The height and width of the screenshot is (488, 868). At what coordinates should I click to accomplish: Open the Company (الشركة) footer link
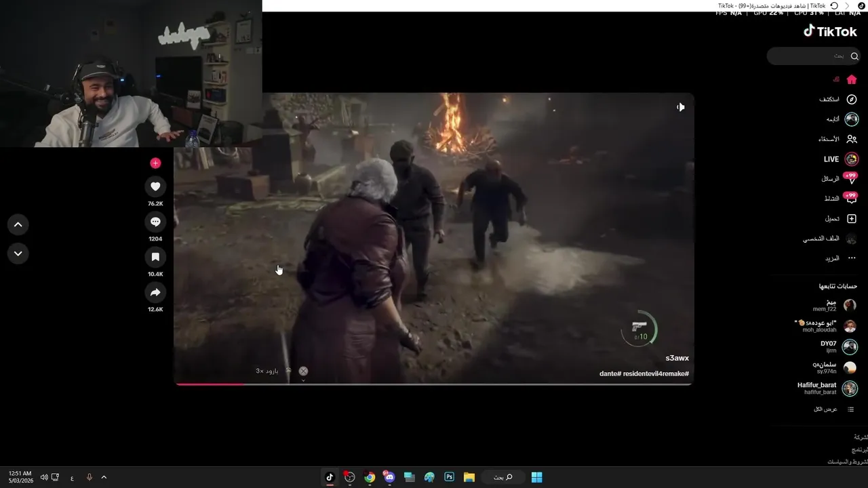(x=861, y=437)
